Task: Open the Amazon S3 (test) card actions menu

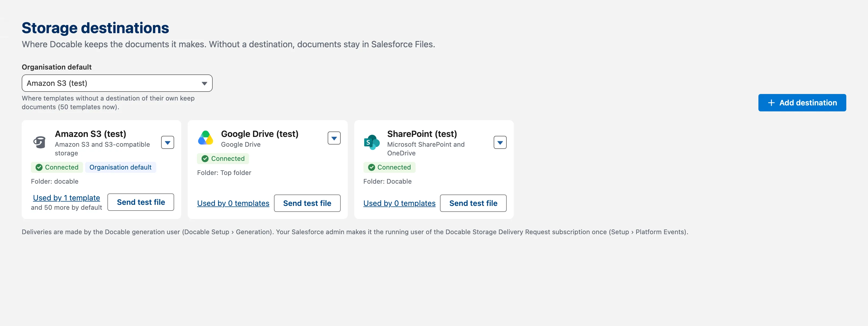Action: point(167,142)
